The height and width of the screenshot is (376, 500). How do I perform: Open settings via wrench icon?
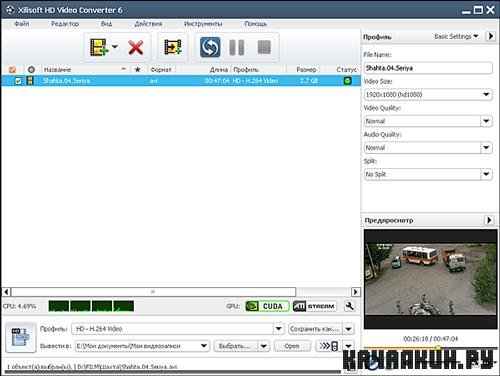pyautogui.click(x=350, y=306)
